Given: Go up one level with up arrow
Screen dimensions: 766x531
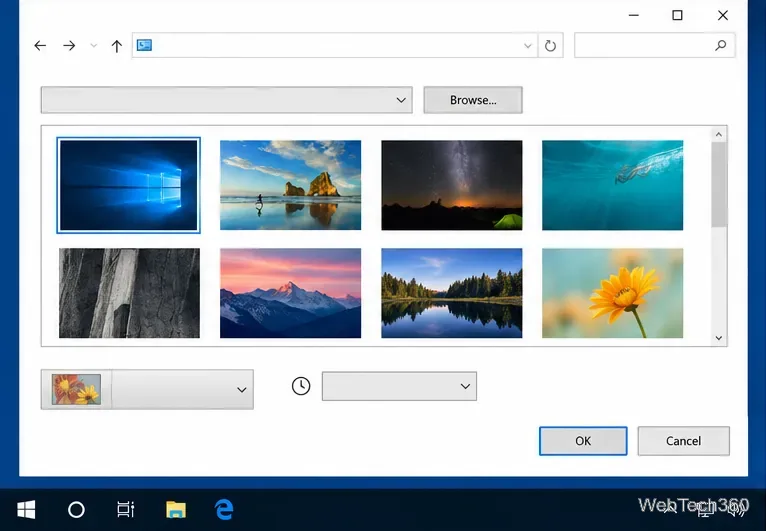Looking at the screenshot, I should pos(116,46).
